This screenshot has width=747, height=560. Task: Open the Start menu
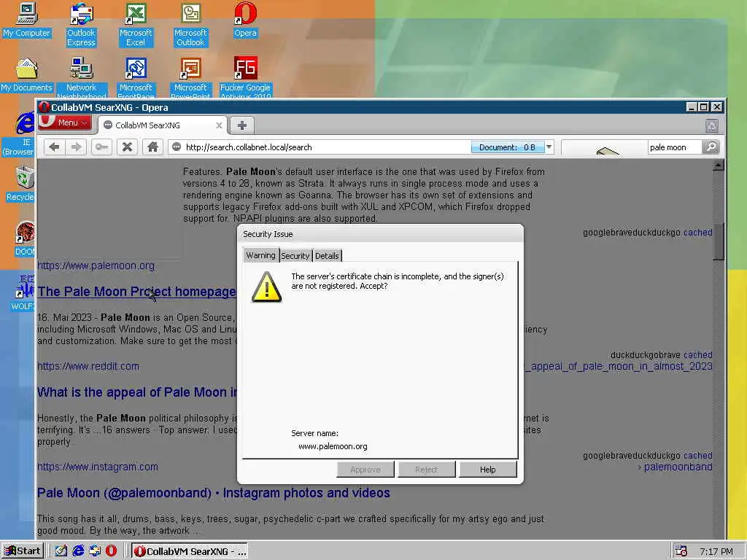(23, 551)
